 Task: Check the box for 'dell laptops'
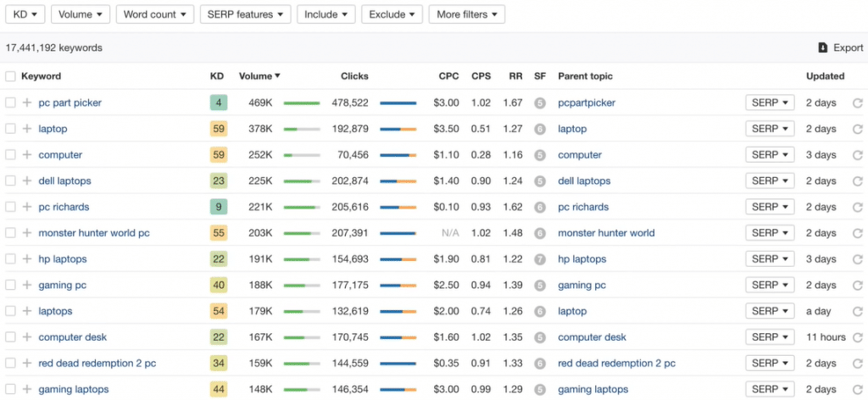10,181
